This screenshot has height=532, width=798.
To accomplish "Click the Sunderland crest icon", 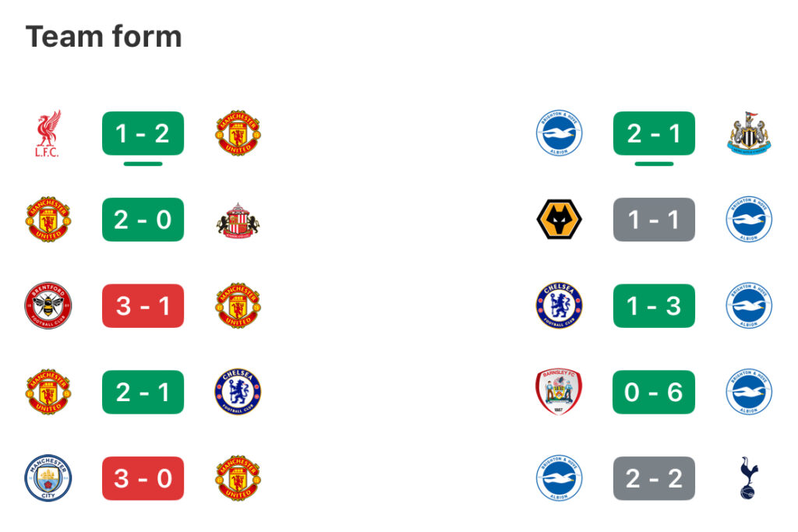I will pyautogui.click(x=238, y=220).
